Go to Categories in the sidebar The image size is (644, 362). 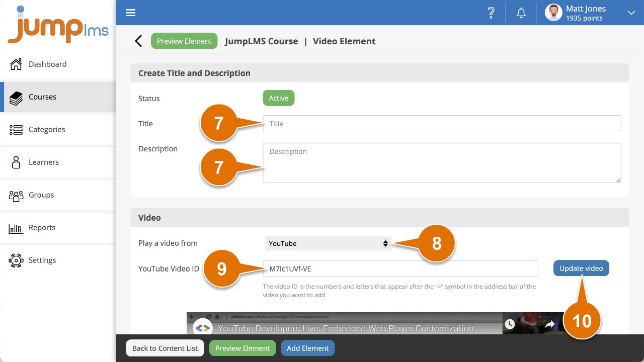[58, 129]
